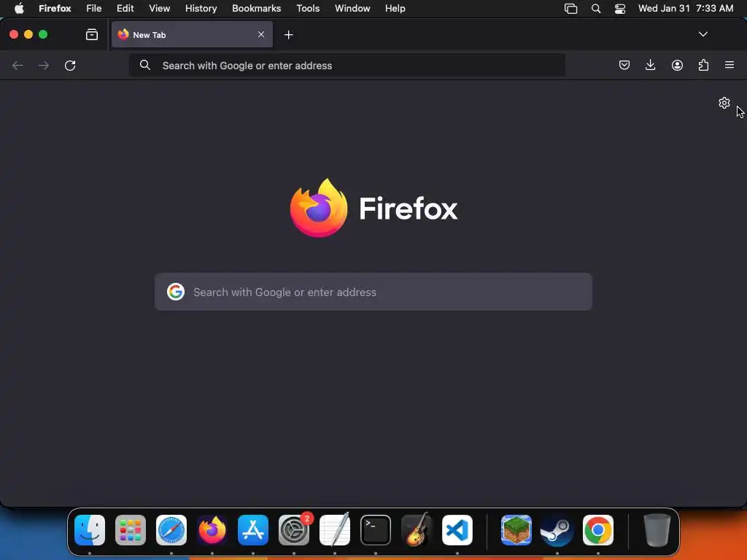Open the Apple menu
This screenshot has width=747, height=560.
click(19, 8)
